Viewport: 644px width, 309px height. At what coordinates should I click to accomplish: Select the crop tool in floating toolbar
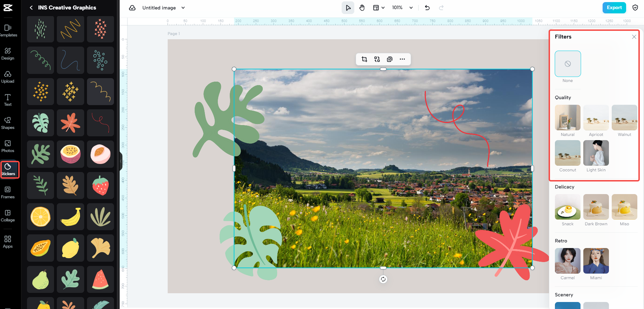pyautogui.click(x=364, y=59)
